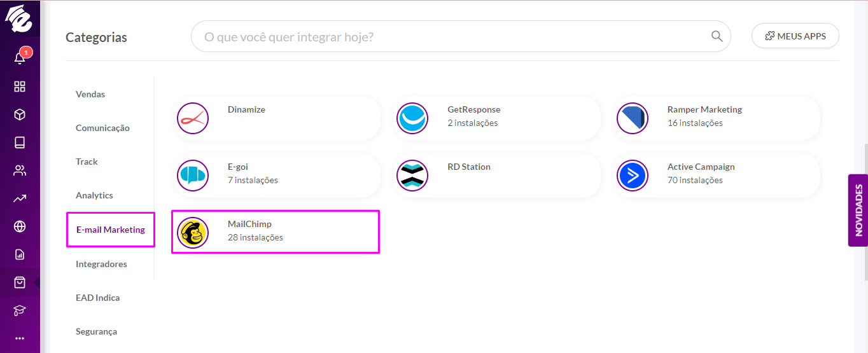
Task: Expand the three-dots more menu in sidebar
Action: 20,338
